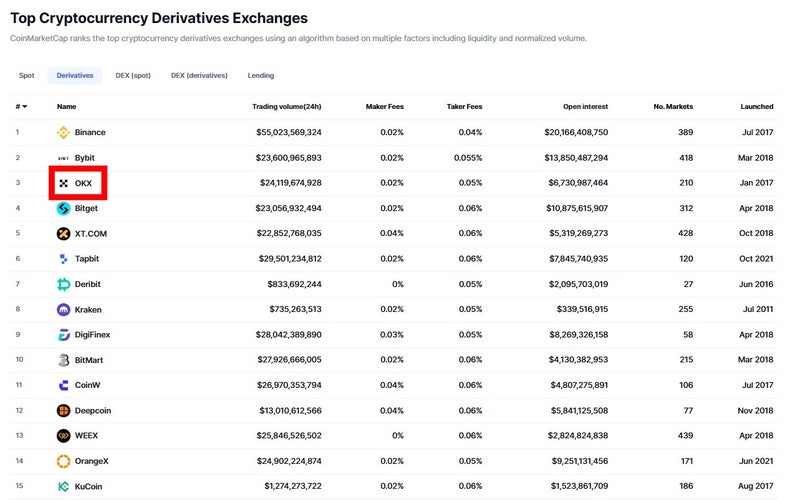
Task: Click the OrangeX ring logo
Action: pyautogui.click(x=63, y=461)
